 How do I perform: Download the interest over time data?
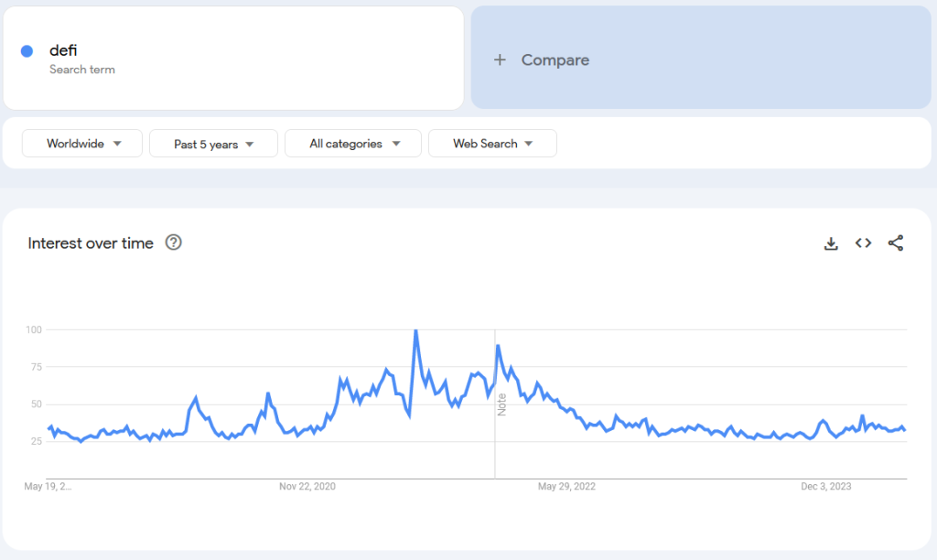[x=831, y=243]
